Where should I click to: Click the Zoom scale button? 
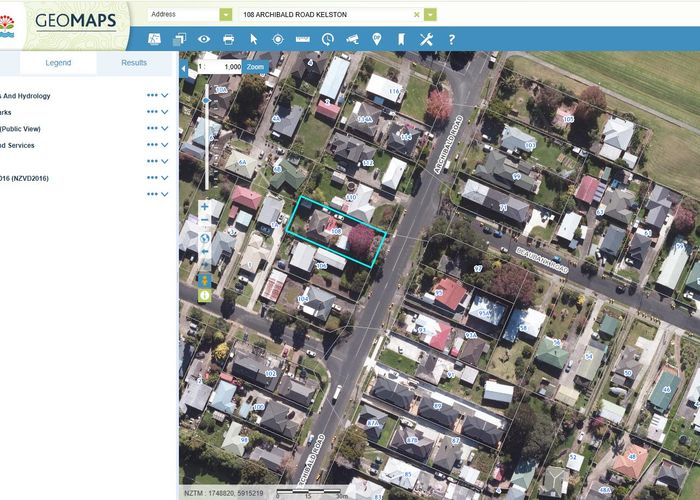click(255, 67)
